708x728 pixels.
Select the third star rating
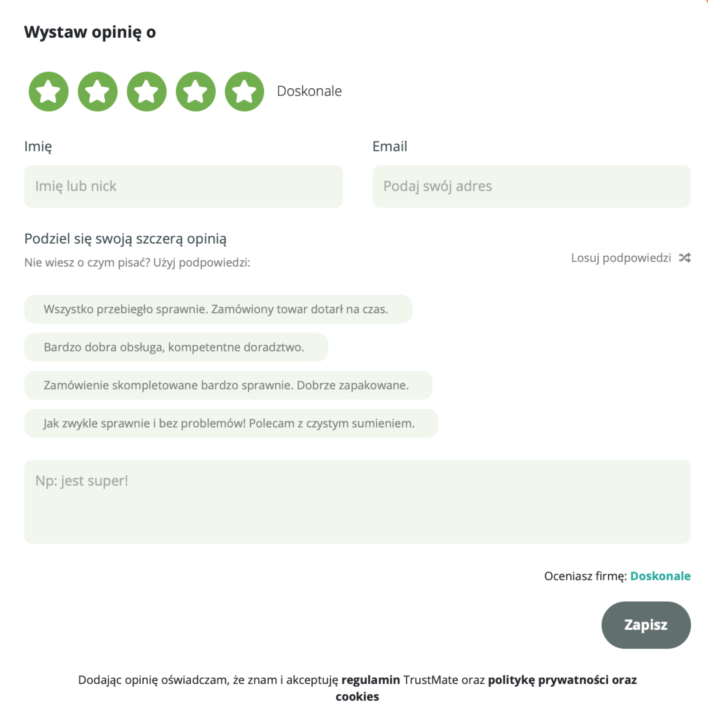(147, 92)
